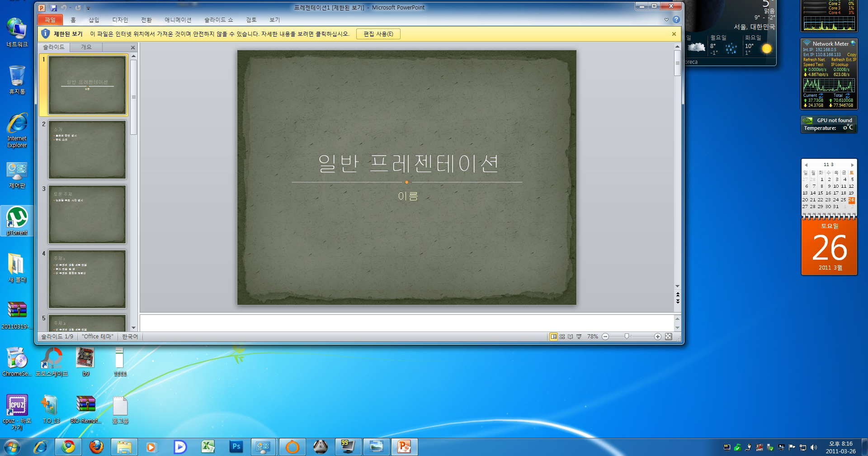The height and width of the screenshot is (456, 868).
Task: Select slide 4 thumbnail 주제 1
Action: [x=87, y=279]
